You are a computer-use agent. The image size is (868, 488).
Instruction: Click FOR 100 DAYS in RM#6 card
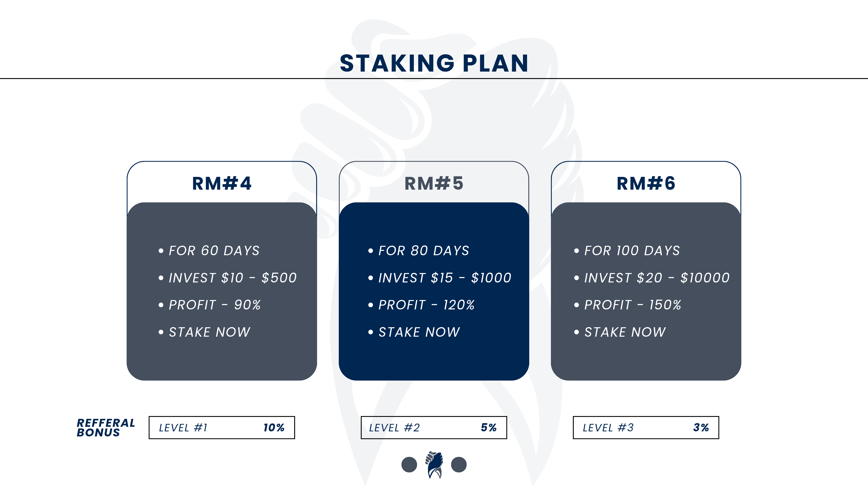tap(632, 251)
